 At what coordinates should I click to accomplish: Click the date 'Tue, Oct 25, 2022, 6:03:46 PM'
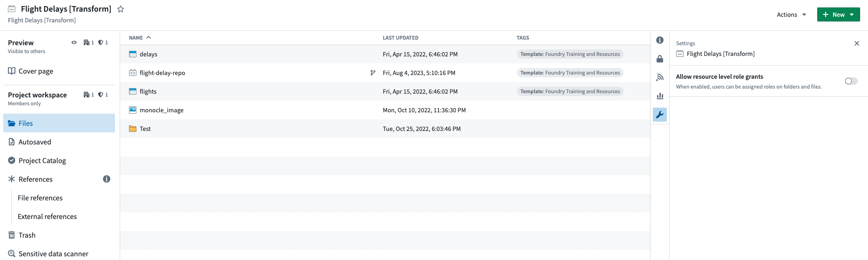422,129
